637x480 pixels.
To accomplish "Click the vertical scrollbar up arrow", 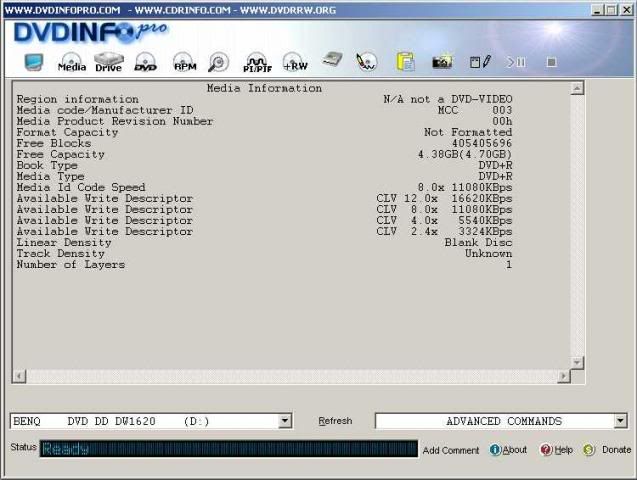I will 577,88.
